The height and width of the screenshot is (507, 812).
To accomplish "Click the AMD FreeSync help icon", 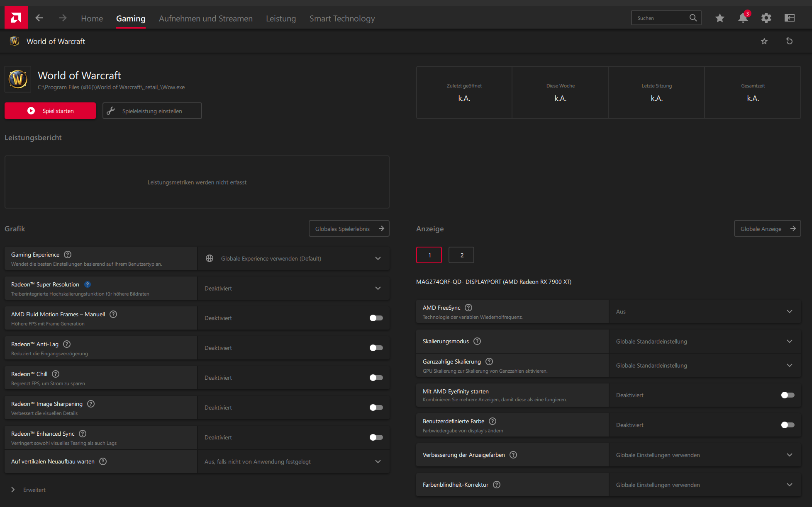I will coord(468,308).
